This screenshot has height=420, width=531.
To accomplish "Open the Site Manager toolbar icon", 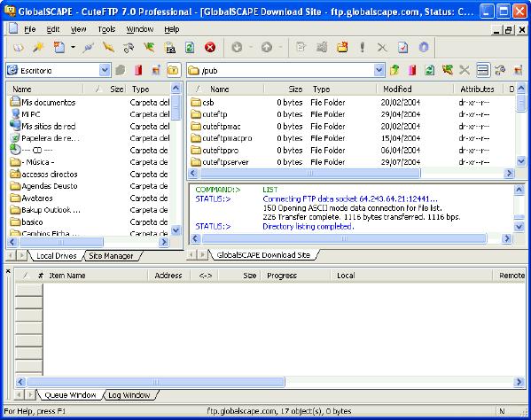I will (19, 48).
